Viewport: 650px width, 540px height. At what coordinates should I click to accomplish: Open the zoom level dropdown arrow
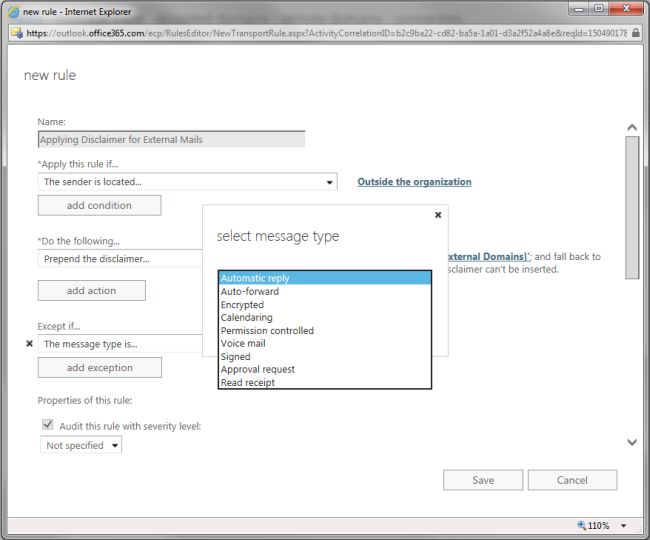pos(623,525)
